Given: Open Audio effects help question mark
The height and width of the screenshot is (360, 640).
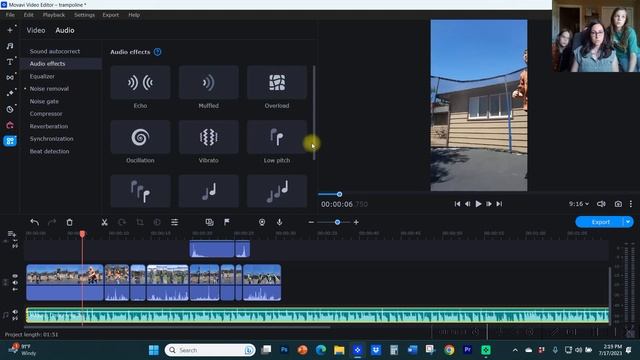Looking at the screenshot, I should (x=158, y=52).
